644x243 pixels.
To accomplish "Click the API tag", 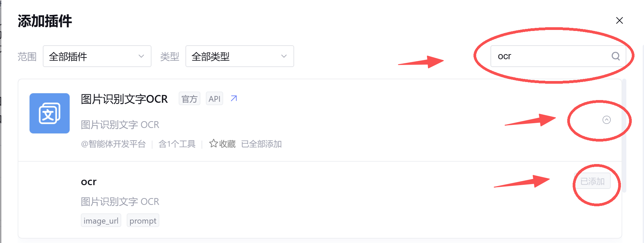I will pyautogui.click(x=214, y=99).
